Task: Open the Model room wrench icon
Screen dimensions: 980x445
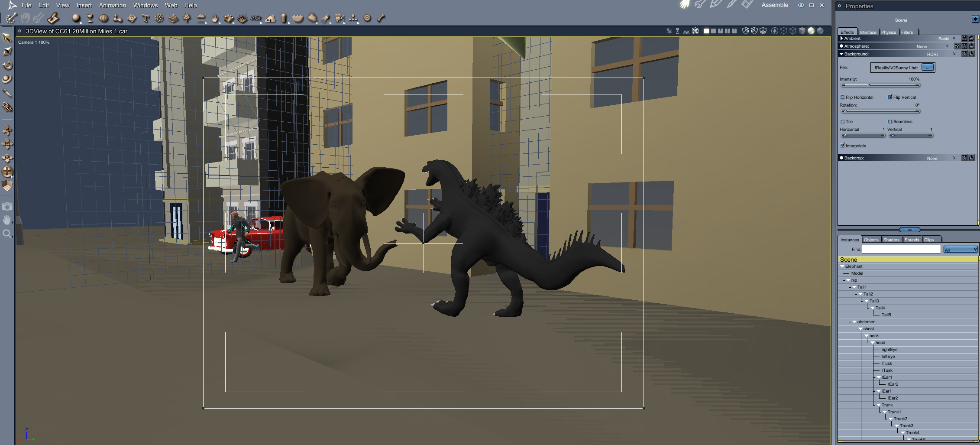Action: tap(700, 5)
